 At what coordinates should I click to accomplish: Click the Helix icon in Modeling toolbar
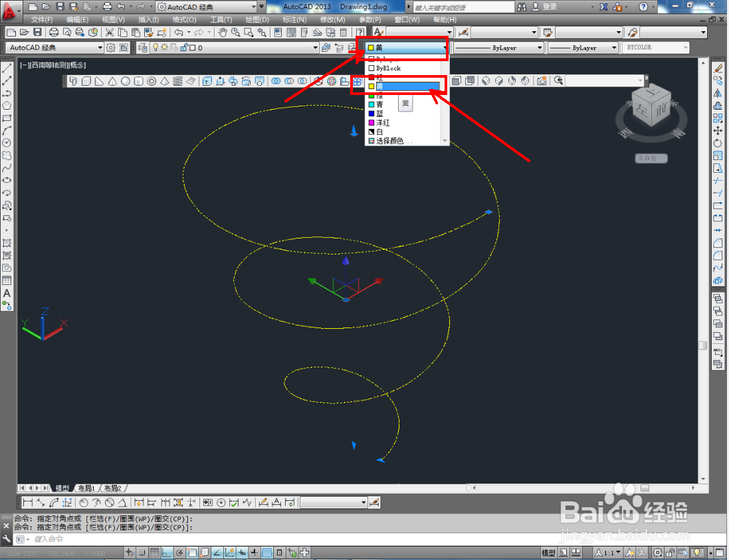pos(177,81)
